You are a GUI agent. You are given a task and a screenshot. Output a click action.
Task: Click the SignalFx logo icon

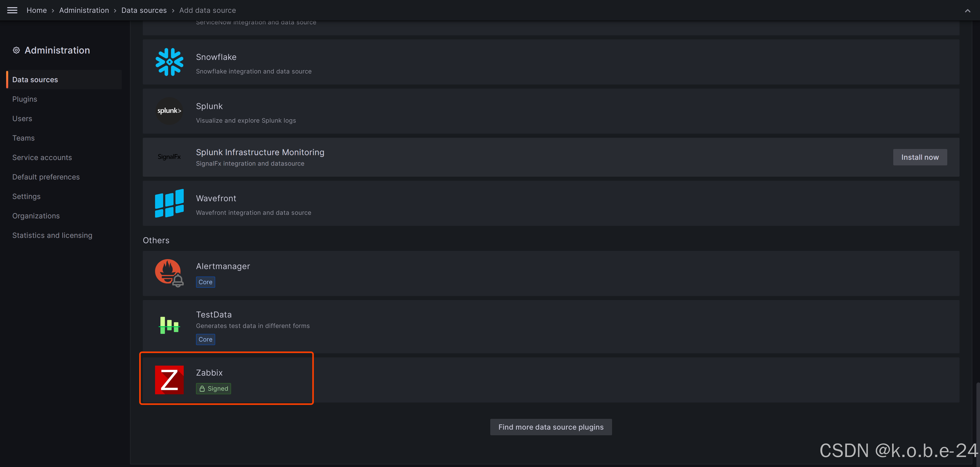point(169,157)
